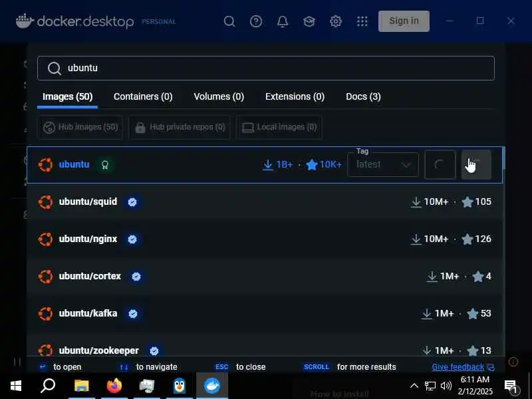Click the star count 126 for ubuntu/nginx
The image size is (532, 399).
[476, 239]
